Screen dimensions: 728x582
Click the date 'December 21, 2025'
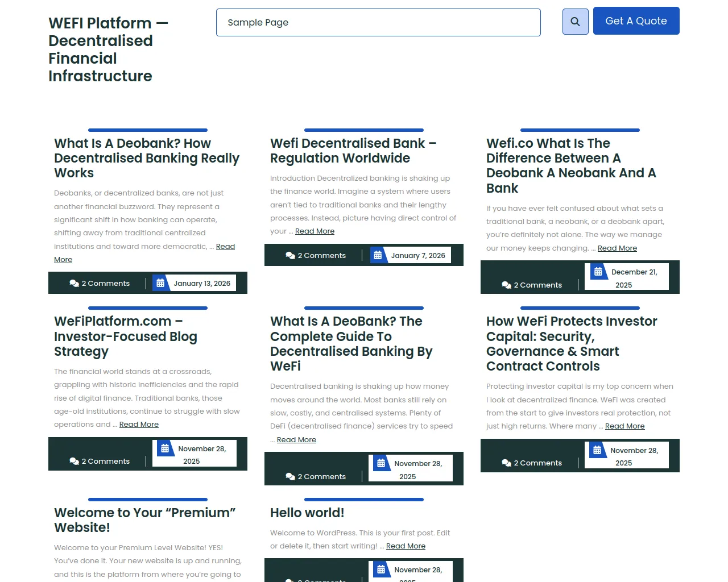(634, 278)
